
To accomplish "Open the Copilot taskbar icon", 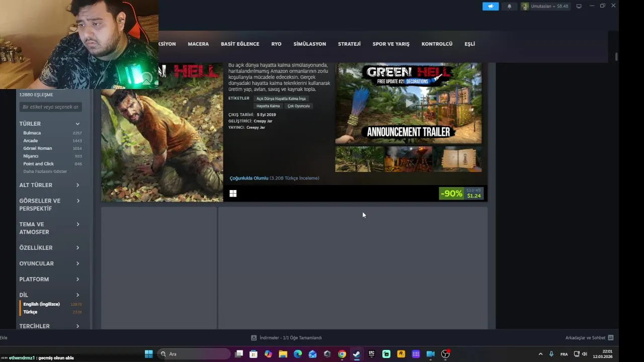I will tap(268, 354).
